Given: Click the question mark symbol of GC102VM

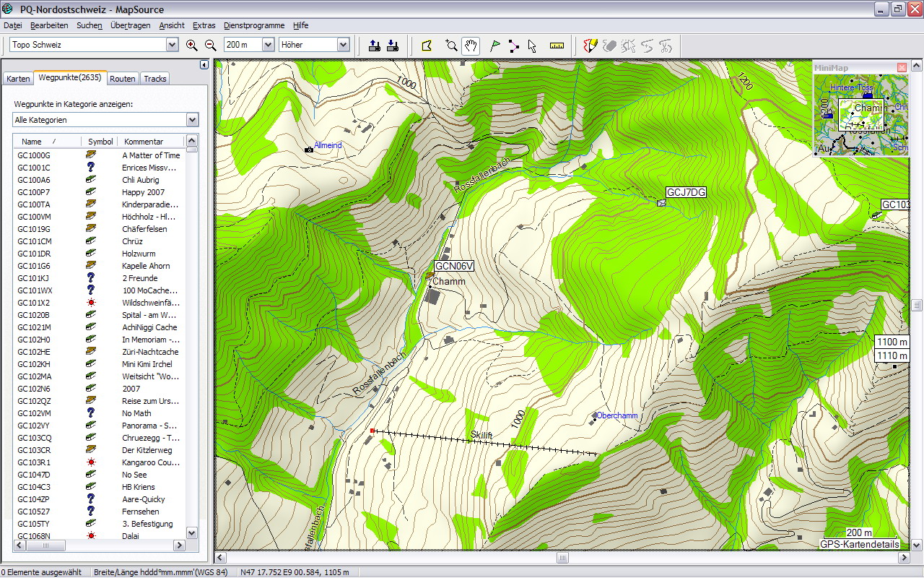Looking at the screenshot, I should click(91, 413).
